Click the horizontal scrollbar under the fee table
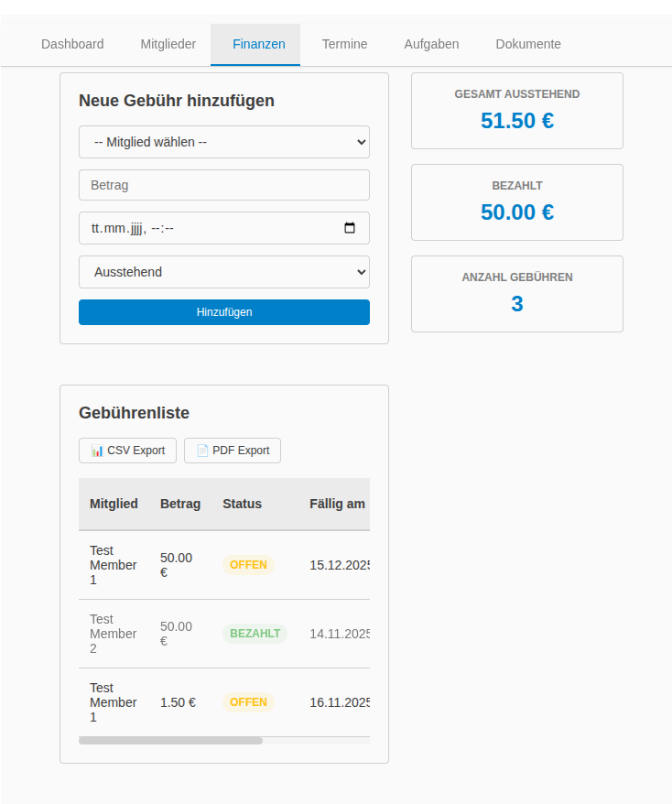The height and width of the screenshot is (804, 672). point(170,741)
